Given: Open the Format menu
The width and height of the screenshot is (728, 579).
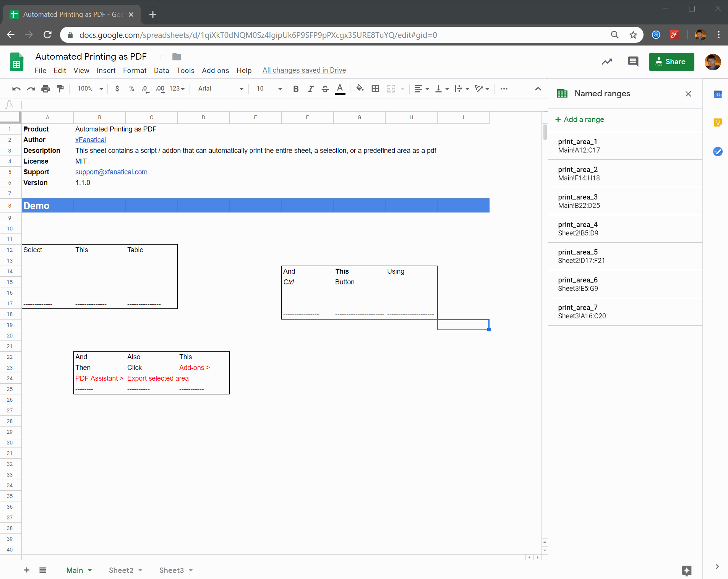Looking at the screenshot, I should pyautogui.click(x=135, y=70).
